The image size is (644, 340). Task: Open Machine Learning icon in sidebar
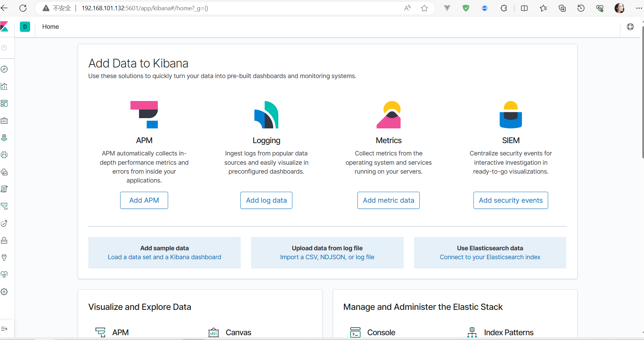tap(4, 155)
